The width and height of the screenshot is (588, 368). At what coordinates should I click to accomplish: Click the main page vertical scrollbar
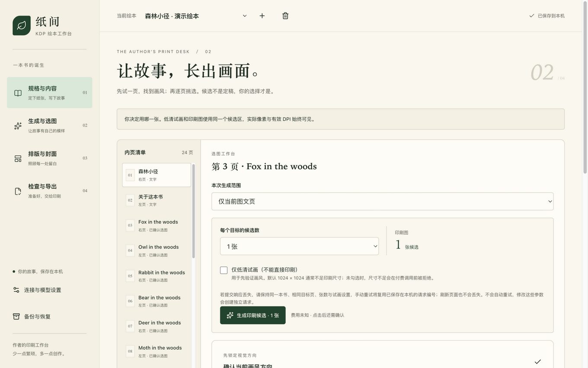coord(585,87)
